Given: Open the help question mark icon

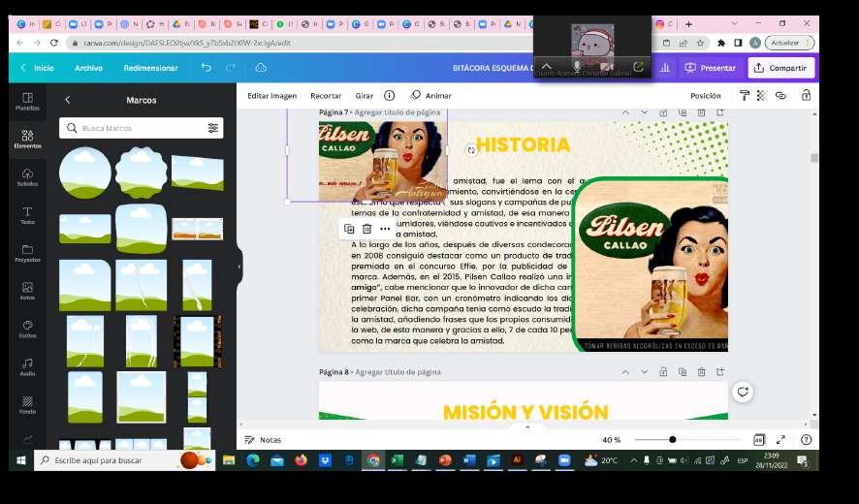Looking at the screenshot, I should coord(806,439).
